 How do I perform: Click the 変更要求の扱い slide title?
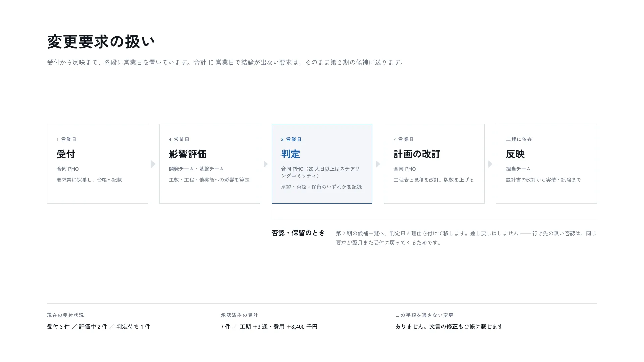coord(101,42)
